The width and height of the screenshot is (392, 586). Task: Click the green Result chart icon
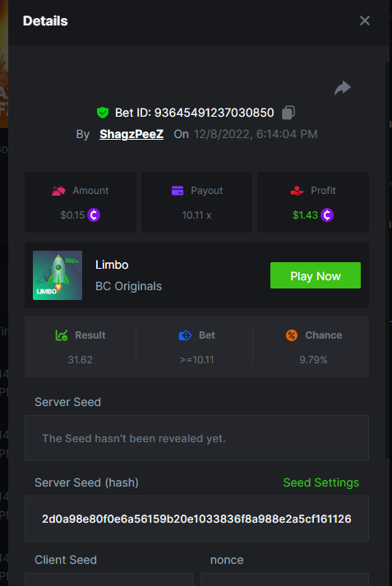coord(62,335)
